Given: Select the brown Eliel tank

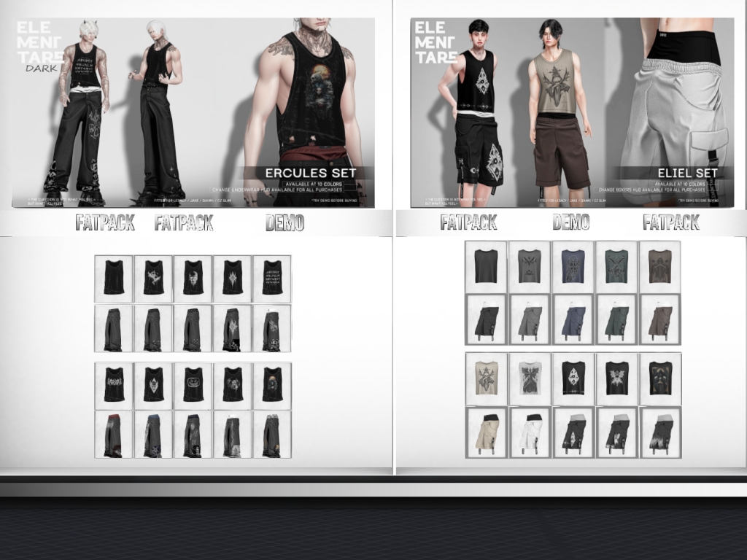Looking at the screenshot, I should pyautogui.click(x=659, y=267).
